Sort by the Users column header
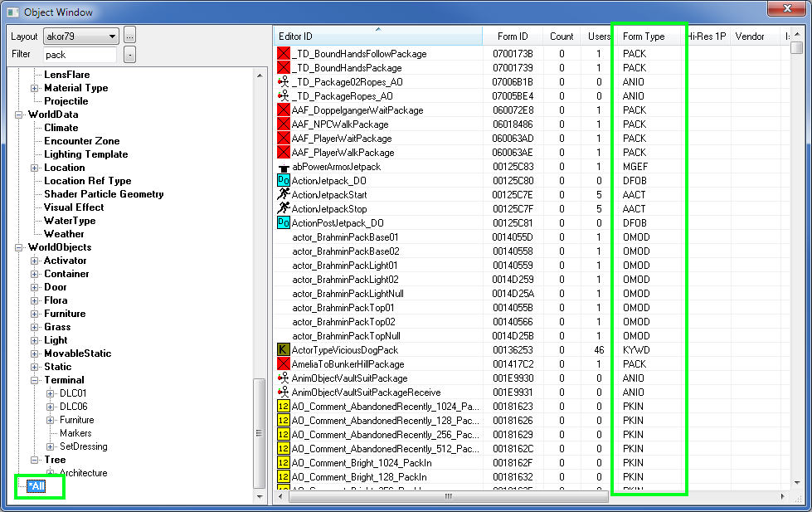 click(599, 37)
